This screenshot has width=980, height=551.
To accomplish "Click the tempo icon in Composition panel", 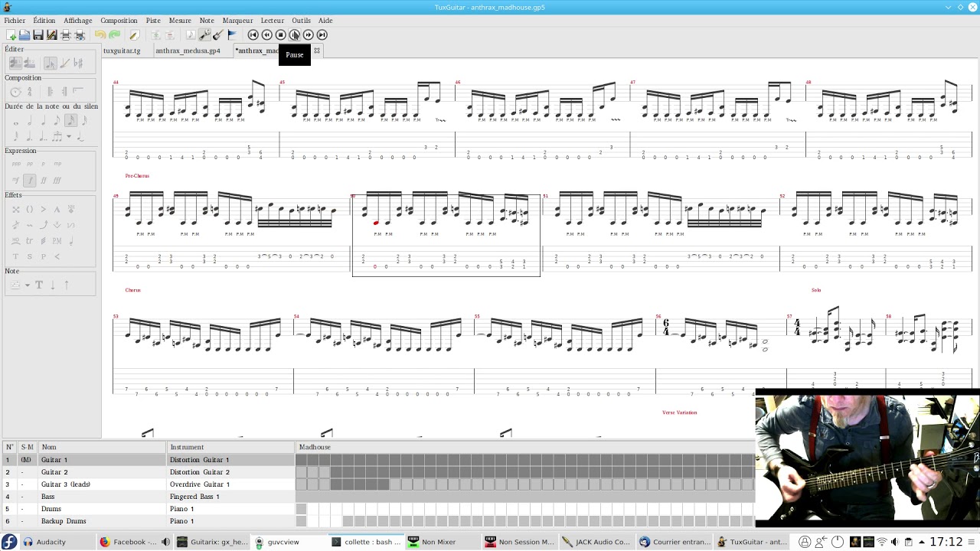I will 15,92.
